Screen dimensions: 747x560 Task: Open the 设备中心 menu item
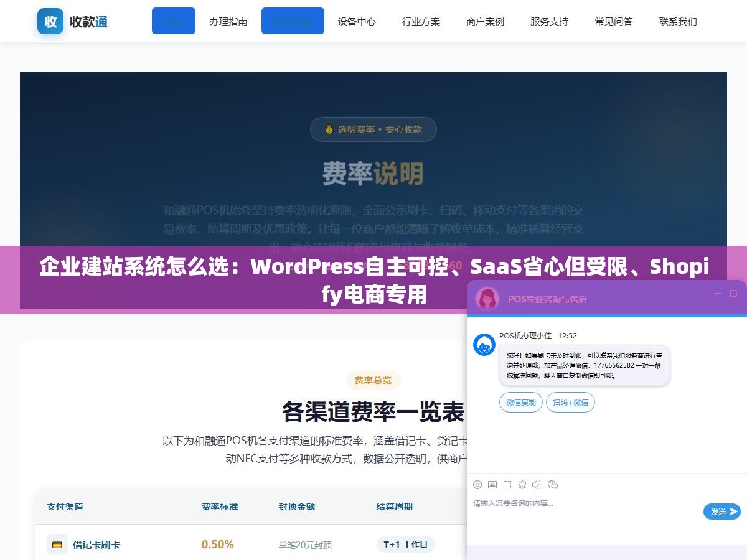357,21
